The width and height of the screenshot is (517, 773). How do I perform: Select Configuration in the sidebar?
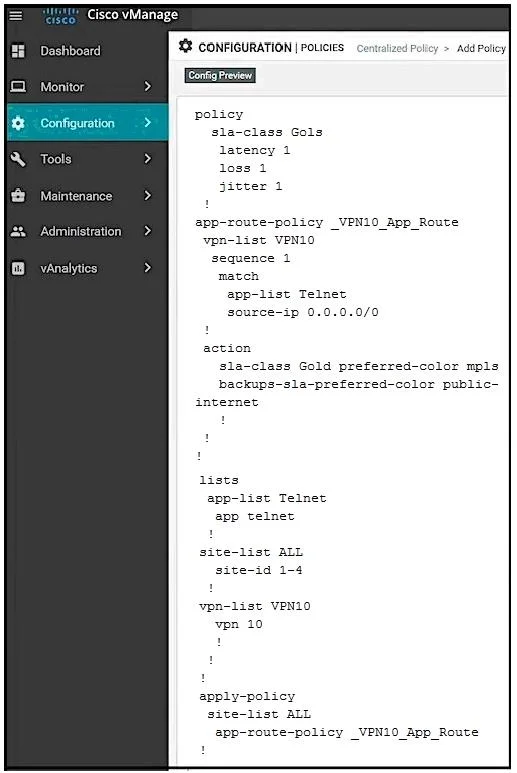click(x=87, y=122)
